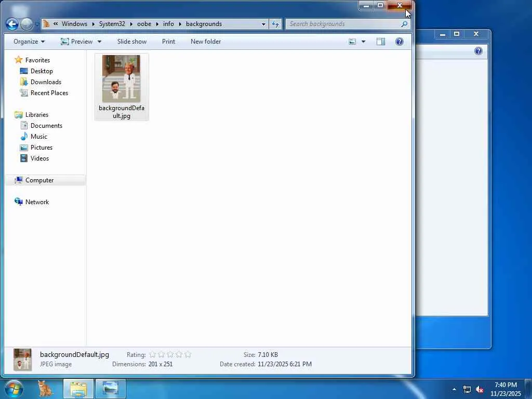Viewport: 532px width, 399px height.
Task: Open the Windows Start menu orb
Action: [14, 389]
